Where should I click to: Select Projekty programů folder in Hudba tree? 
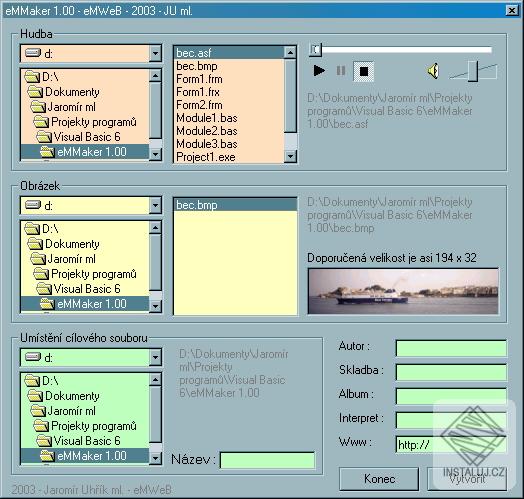click(x=85, y=122)
